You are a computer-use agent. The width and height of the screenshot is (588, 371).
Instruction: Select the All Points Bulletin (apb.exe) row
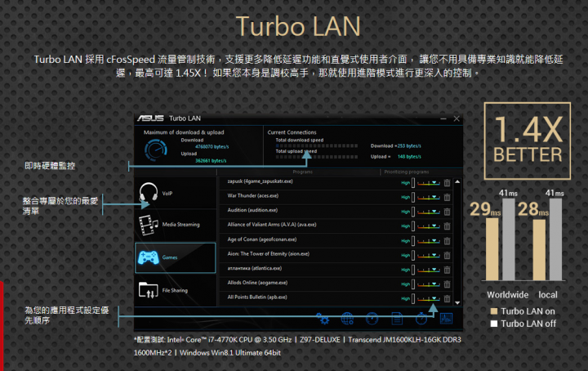336,298
